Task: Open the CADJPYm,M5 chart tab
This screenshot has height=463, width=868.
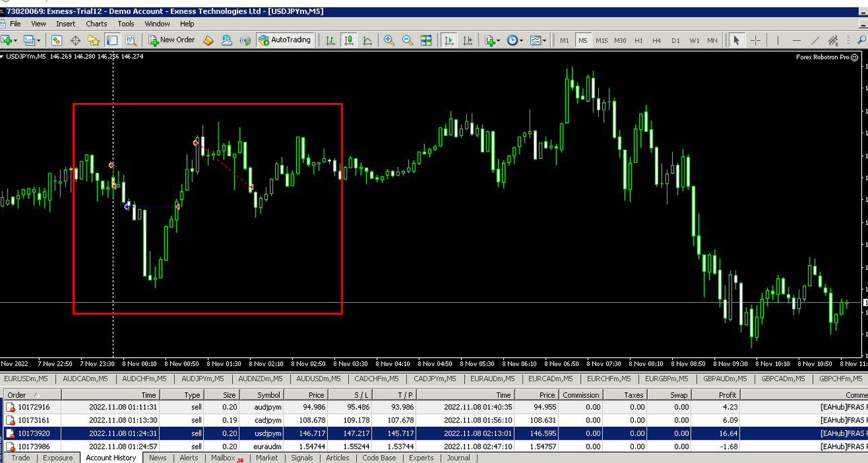Action: [x=435, y=379]
